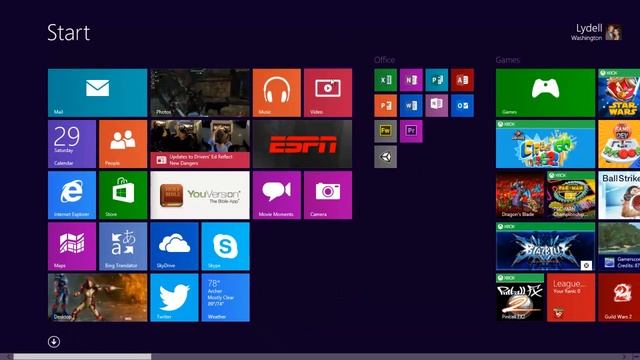Open the People tile
640x360 pixels.
[x=123, y=144]
